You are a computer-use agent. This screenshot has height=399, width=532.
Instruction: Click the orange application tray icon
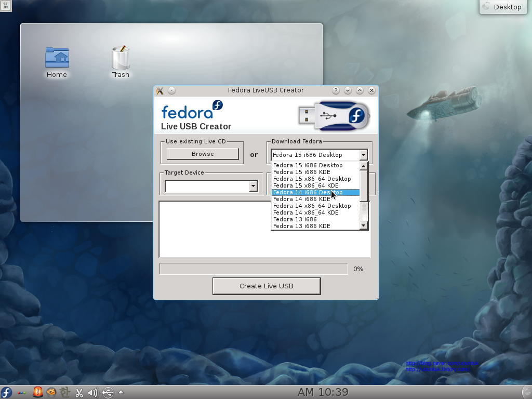(51, 393)
